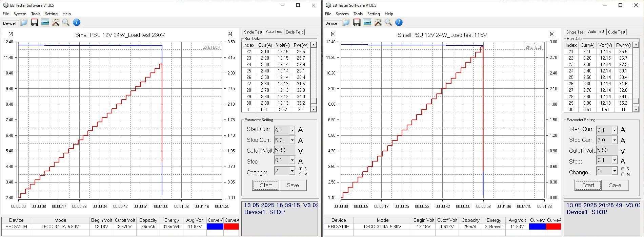
Task: Click the blue info icon in 115V window
Action: tap(399, 23)
